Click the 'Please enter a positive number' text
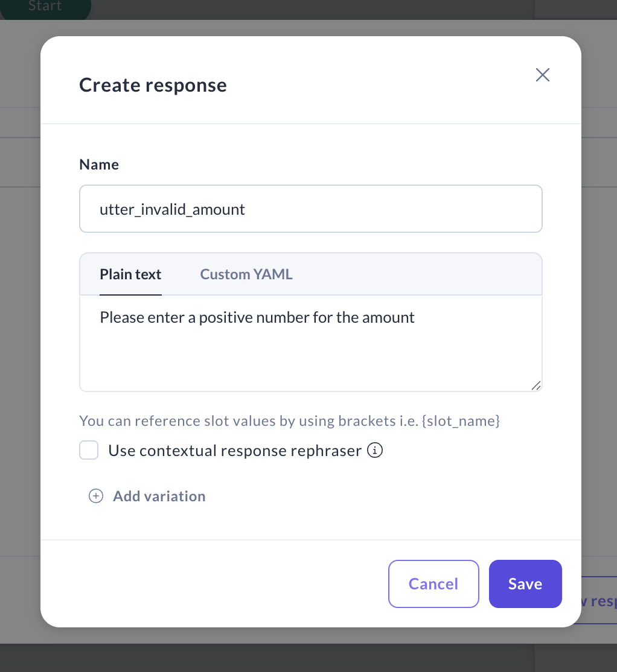This screenshot has height=672, width=617. coord(257,317)
